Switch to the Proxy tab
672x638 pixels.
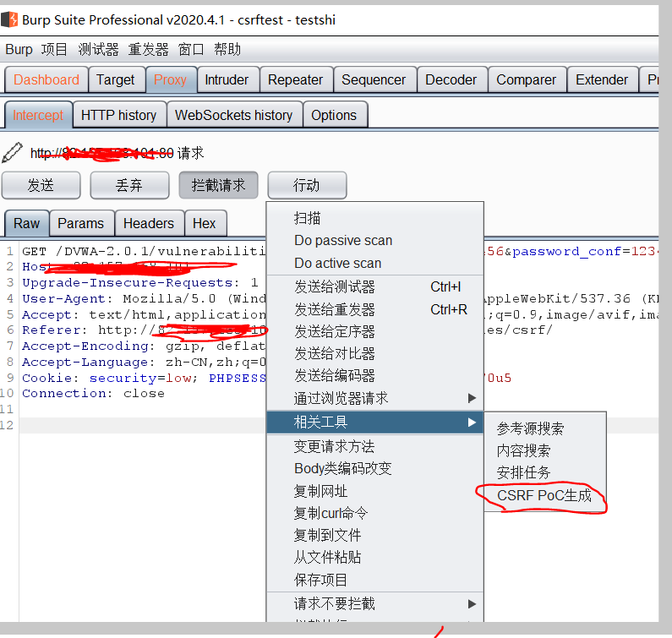170,79
